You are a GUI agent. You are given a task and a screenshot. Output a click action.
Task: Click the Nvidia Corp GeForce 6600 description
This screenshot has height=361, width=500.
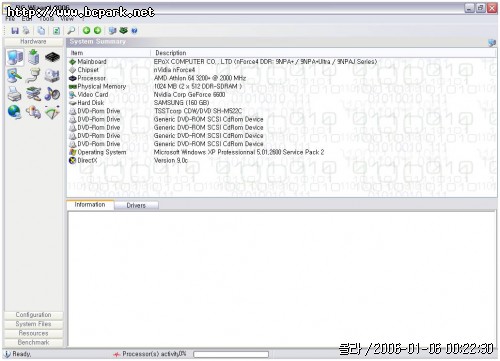click(189, 95)
